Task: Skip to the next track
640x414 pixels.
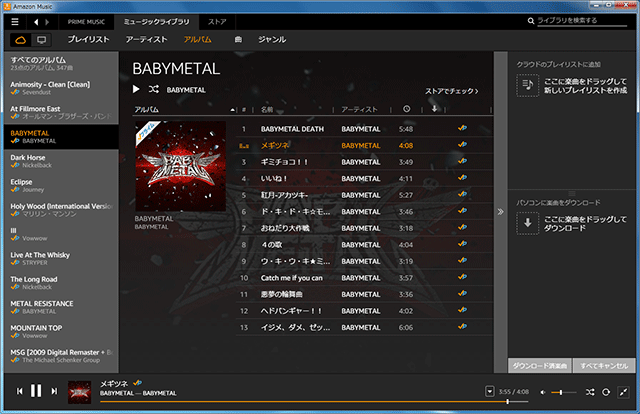Action: pos(54,391)
